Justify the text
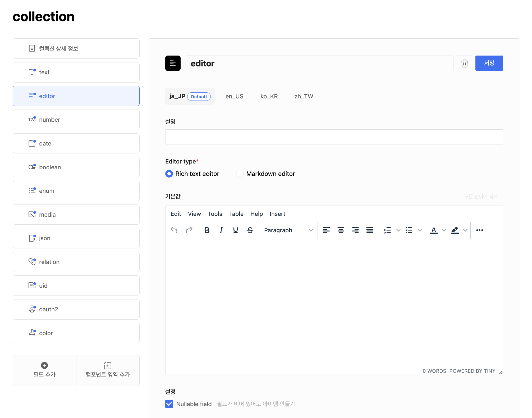The height and width of the screenshot is (418, 532). [370, 230]
